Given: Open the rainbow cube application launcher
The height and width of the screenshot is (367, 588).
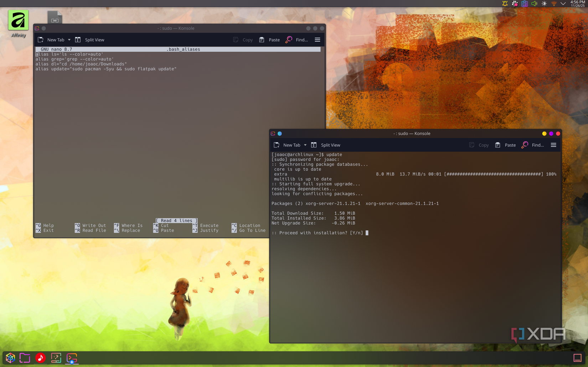Looking at the screenshot, I should click(x=10, y=358).
